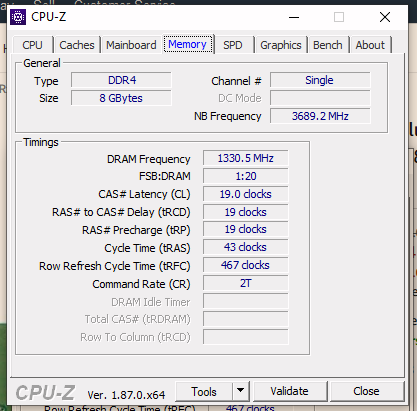Switch to the SPD tab
Screen dimensions: 417x411
point(233,45)
